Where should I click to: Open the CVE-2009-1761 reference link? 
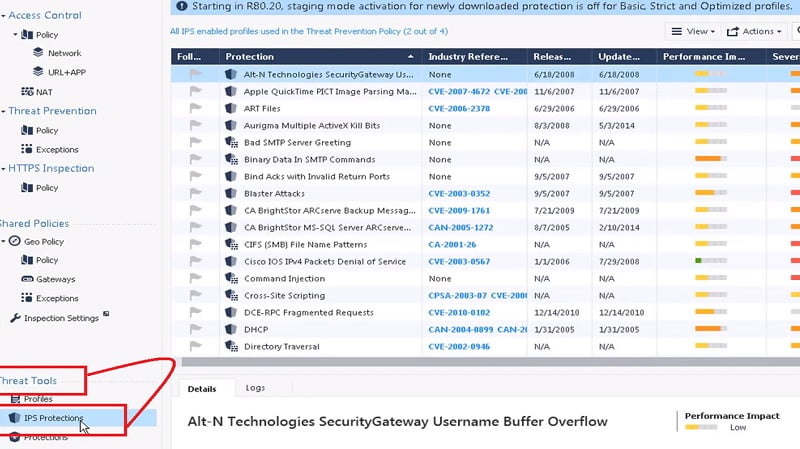tap(459, 210)
